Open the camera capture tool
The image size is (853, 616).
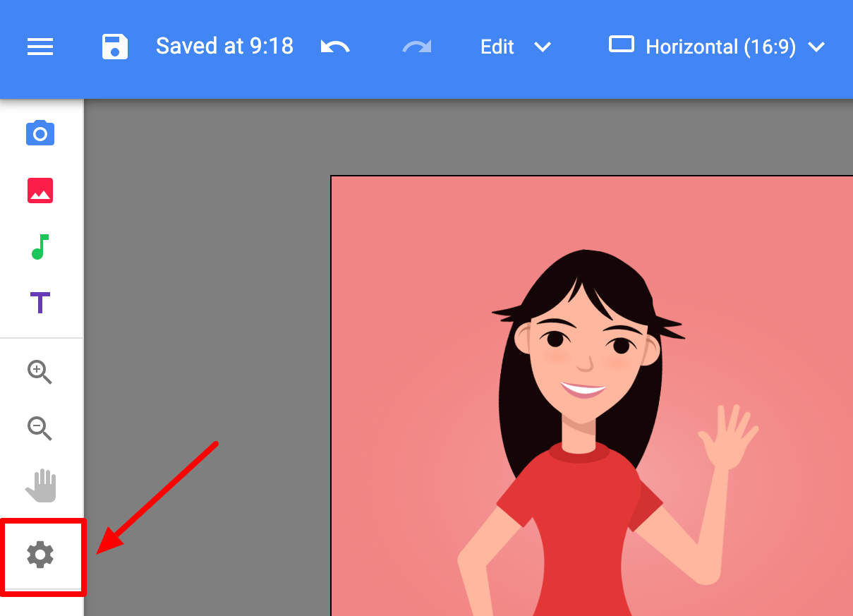tap(40, 133)
